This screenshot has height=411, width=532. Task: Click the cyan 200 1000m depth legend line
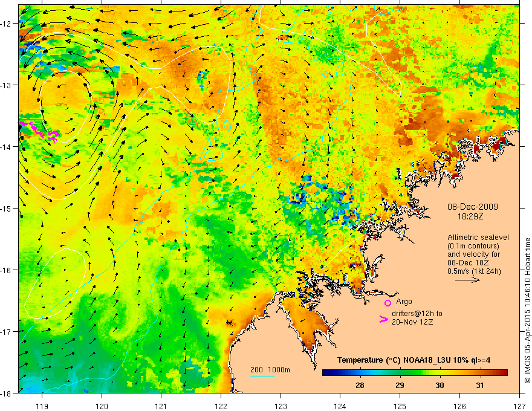pos(262,376)
